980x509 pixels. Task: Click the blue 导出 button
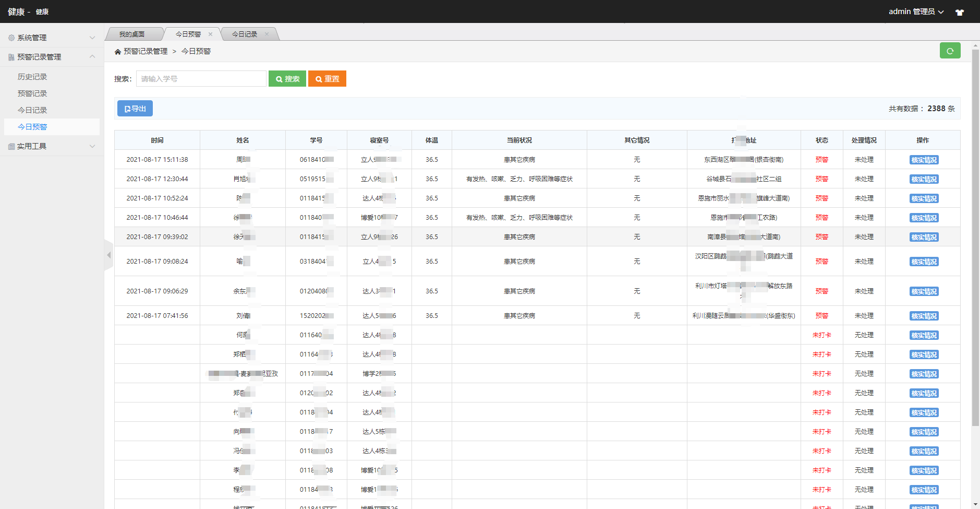coord(135,109)
